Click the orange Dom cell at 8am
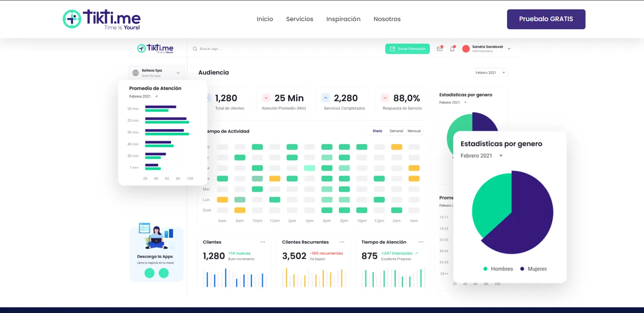644x313 pixels. (x=240, y=210)
